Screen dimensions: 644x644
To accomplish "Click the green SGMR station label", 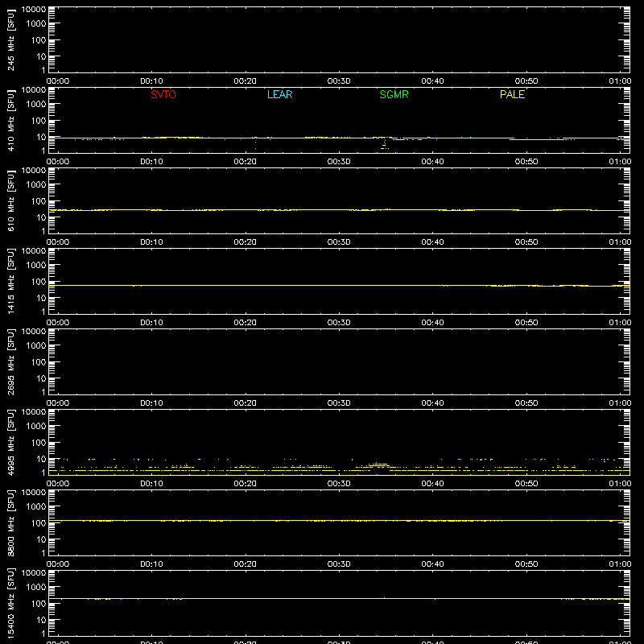I will (x=394, y=94).
